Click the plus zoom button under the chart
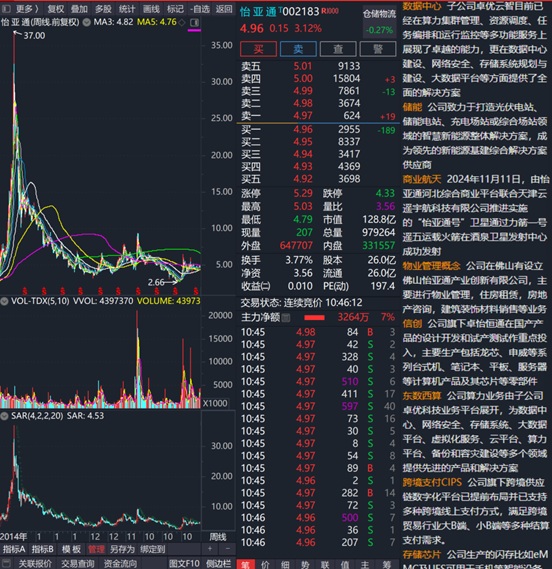 (x=210, y=549)
